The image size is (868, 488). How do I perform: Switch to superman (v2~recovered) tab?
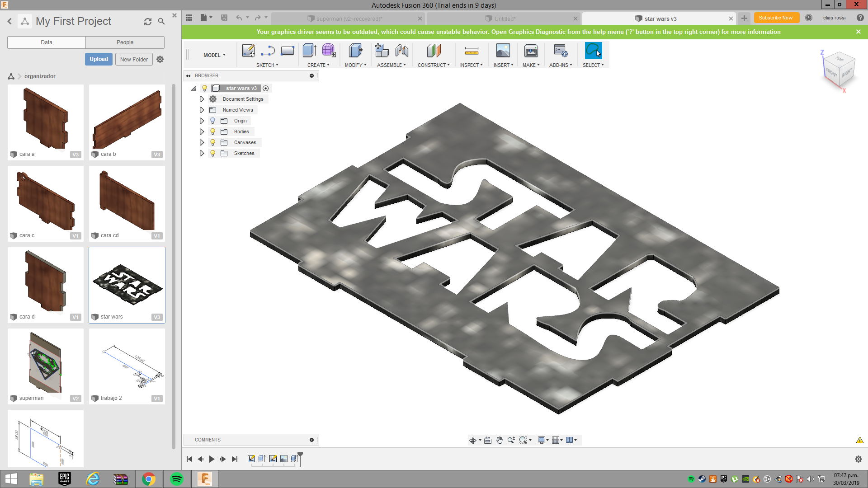[349, 19]
